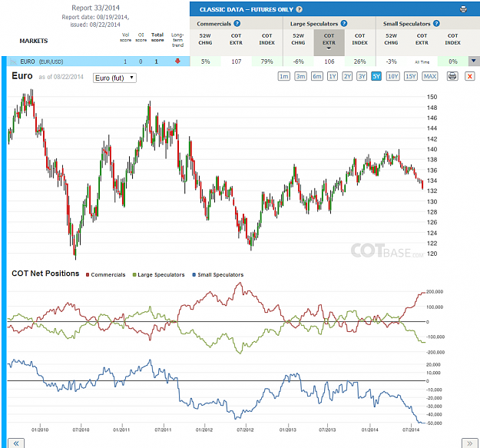
Task: Open help for Classic Data Futures Only
Action: [300, 9]
